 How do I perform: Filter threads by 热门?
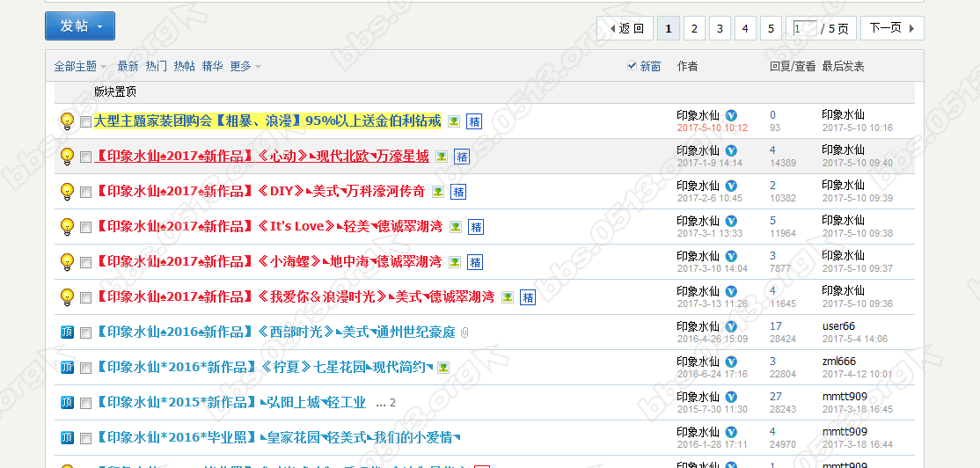click(157, 66)
